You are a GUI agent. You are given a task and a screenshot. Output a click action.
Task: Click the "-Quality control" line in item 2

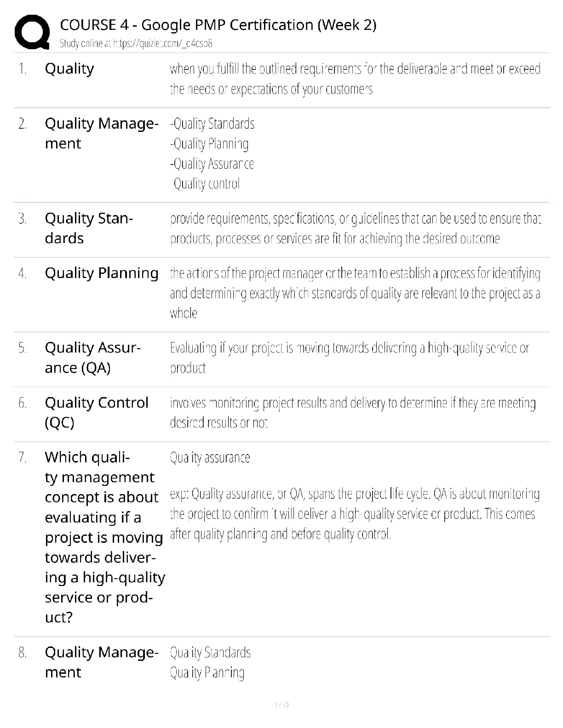pos(205,184)
